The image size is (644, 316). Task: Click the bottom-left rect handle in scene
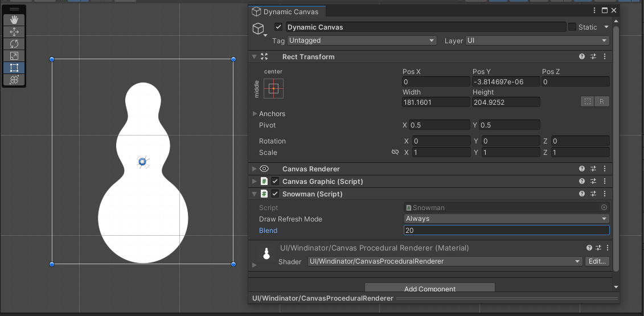click(x=52, y=264)
